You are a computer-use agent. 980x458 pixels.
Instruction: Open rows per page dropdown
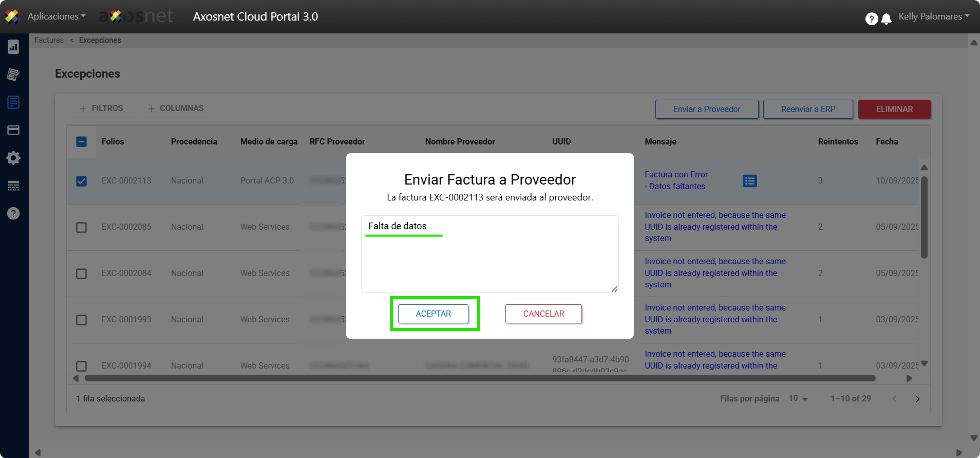tap(798, 398)
